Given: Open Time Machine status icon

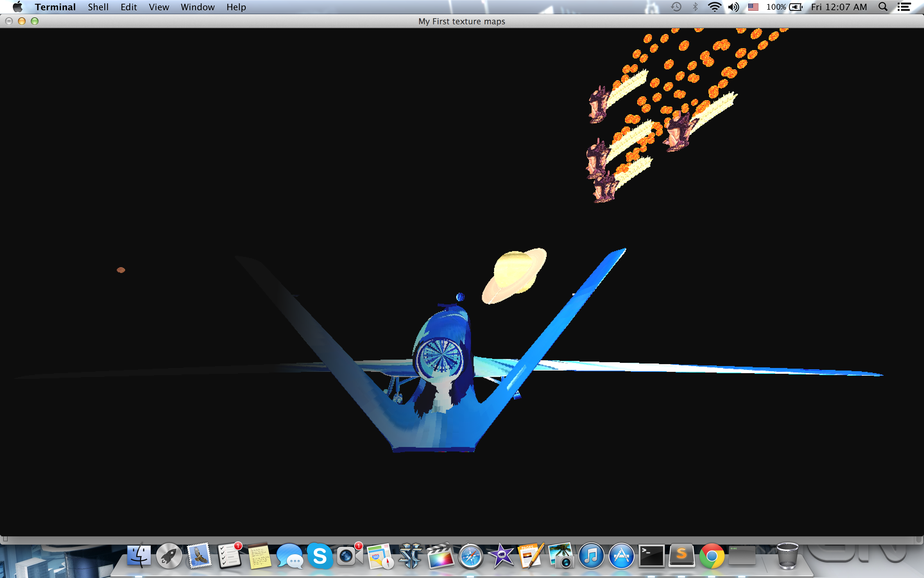Looking at the screenshot, I should tap(676, 7).
